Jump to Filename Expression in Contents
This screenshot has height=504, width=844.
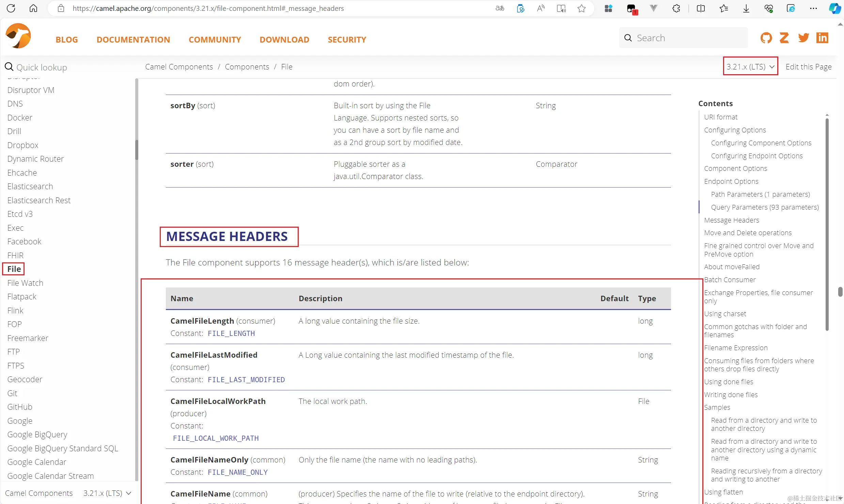coord(736,347)
